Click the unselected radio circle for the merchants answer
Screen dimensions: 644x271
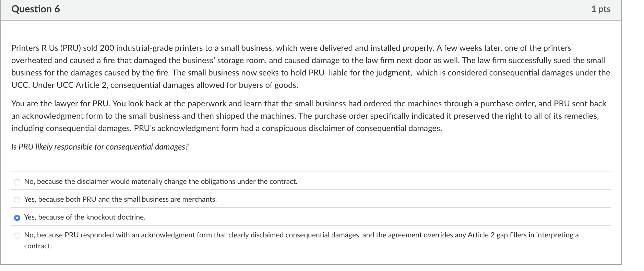coord(17,200)
